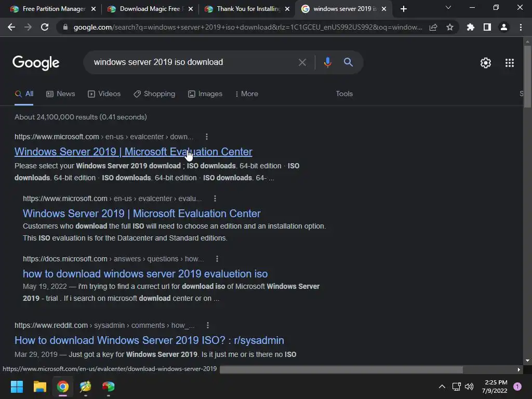Toggle the Chrome side panel icon

point(487,27)
